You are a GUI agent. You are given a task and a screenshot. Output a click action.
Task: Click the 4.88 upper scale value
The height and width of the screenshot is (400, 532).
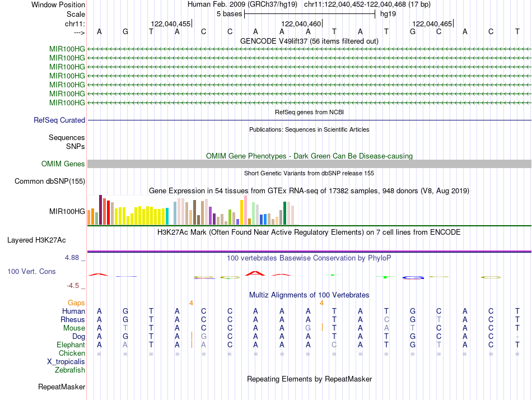pyautogui.click(x=72, y=258)
